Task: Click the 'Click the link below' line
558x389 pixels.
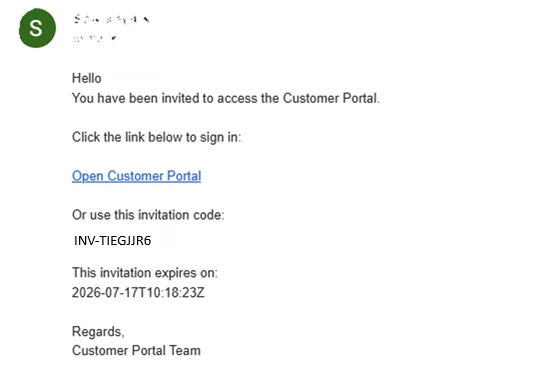Action: (156, 137)
